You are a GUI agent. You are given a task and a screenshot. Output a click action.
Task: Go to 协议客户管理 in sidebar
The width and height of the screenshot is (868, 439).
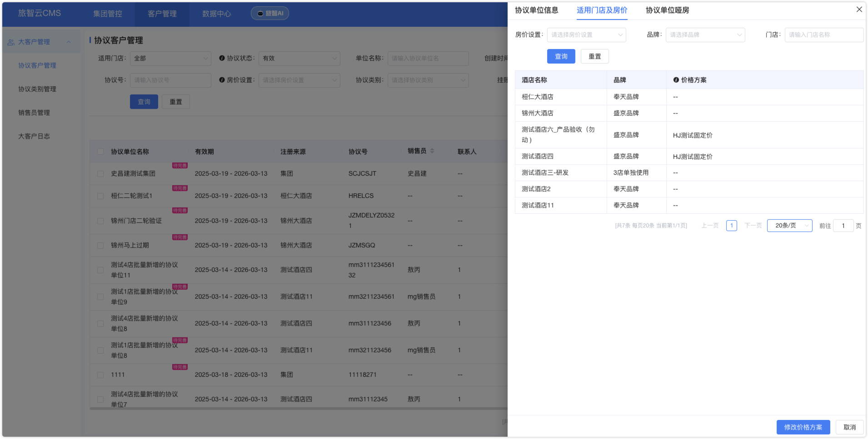[37, 65]
